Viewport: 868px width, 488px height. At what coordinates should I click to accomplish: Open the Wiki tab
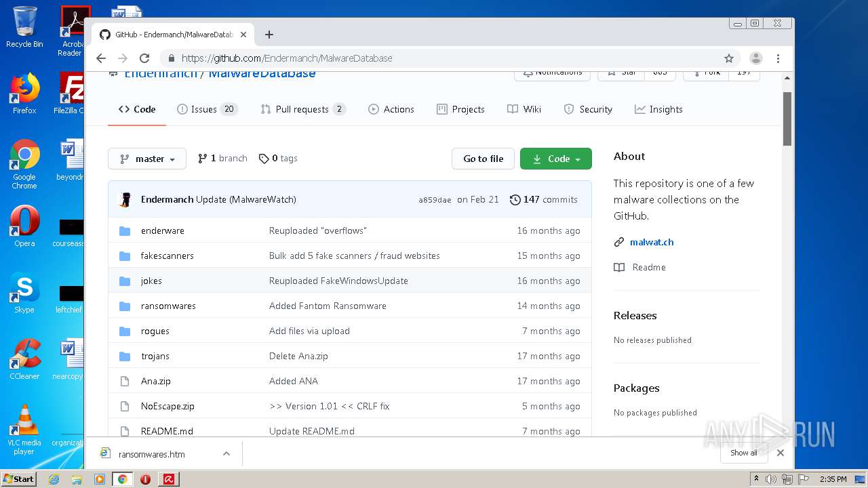[524, 109]
